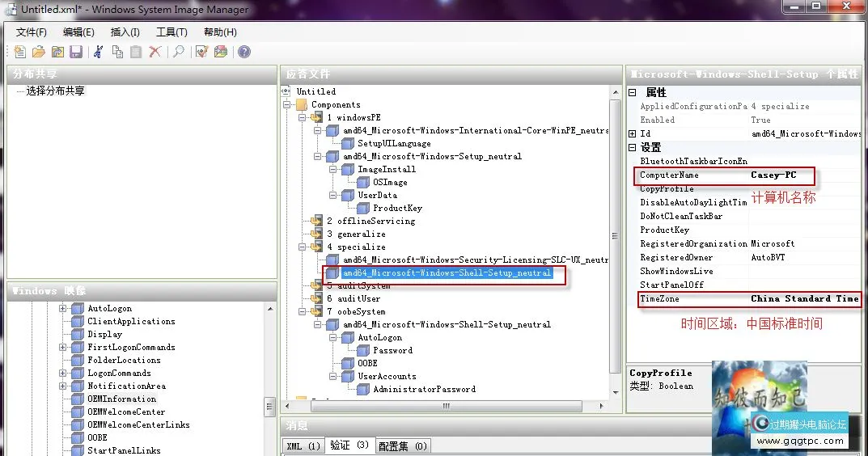The image size is (868, 456).
Task: Click the New Answer File toolbar icon
Action: (x=20, y=52)
